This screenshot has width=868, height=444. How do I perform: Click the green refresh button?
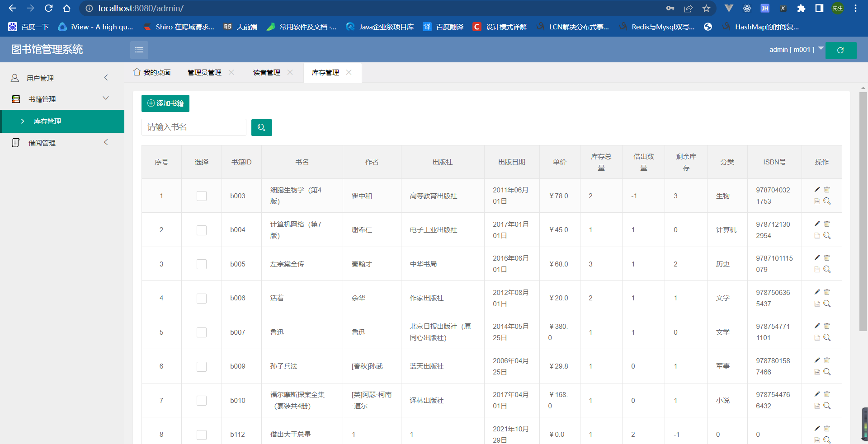click(x=840, y=50)
